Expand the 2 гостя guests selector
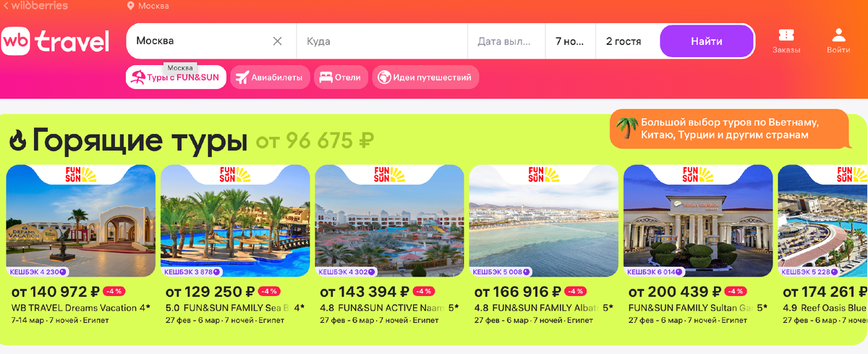This screenshot has height=354, width=868. (x=627, y=41)
